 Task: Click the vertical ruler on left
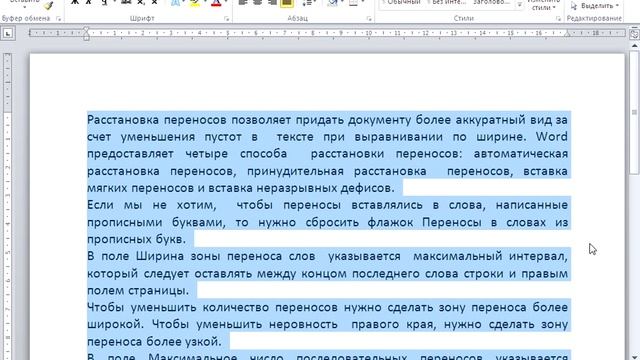coord(7,206)
